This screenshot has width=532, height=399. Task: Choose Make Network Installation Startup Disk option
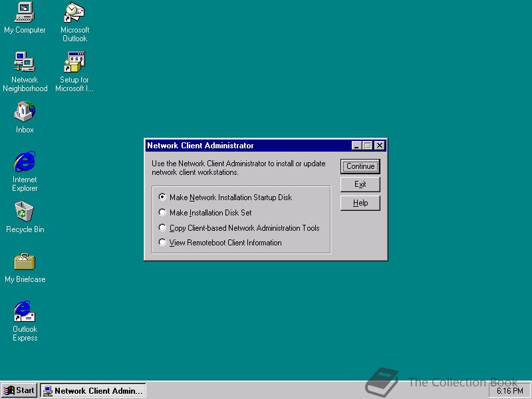pos(225,197)
